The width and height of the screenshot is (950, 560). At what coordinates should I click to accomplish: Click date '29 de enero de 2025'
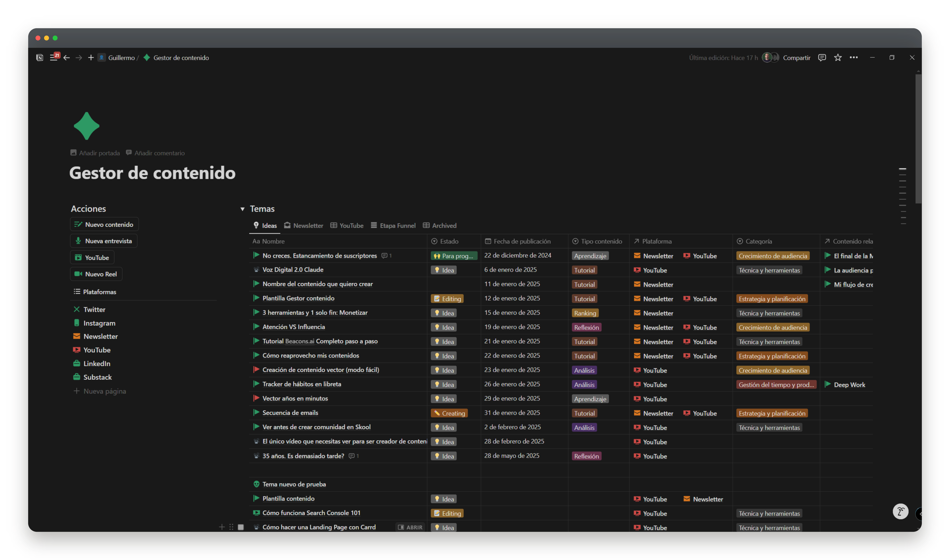(512, 399)
